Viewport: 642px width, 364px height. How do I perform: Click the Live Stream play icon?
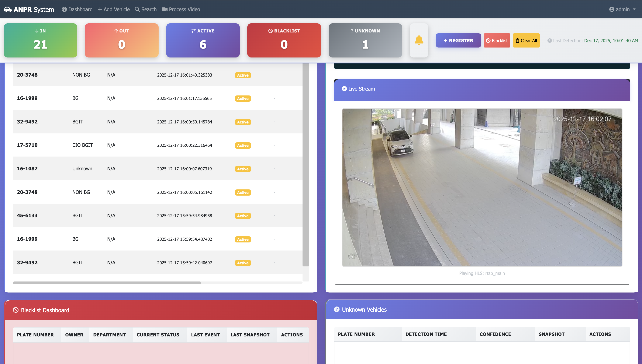tap(344, 89)
